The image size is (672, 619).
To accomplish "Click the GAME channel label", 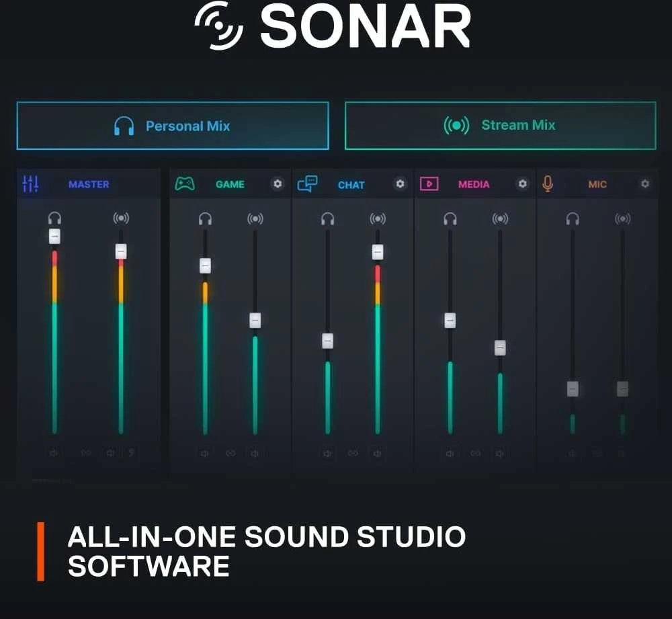I will click(x=230, y=184).
